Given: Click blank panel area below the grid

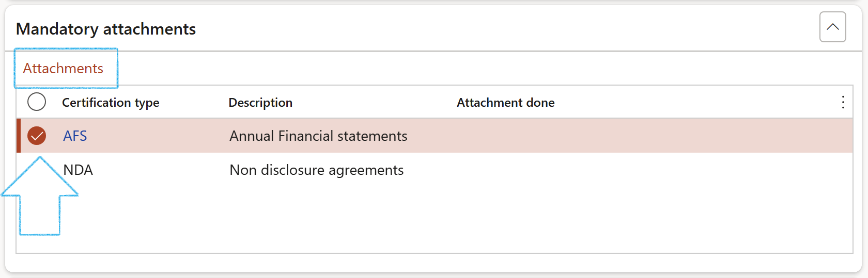Looking at the screenshot, I should [413, 262].
